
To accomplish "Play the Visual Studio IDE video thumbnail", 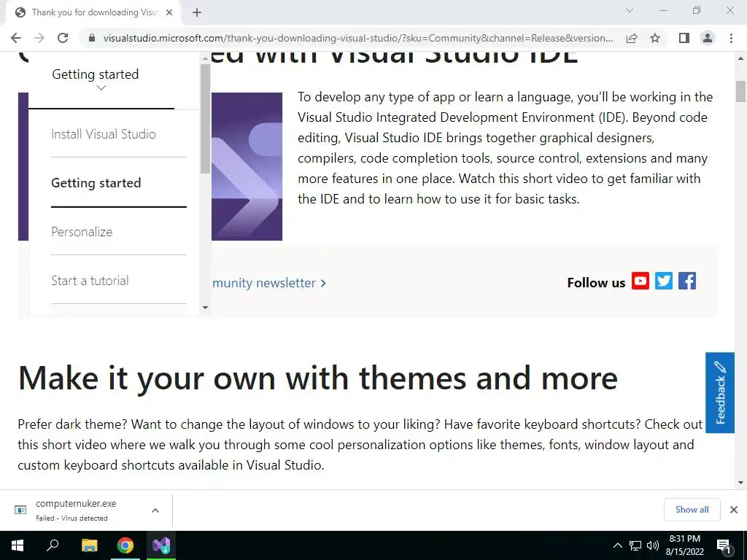I will (247, 166).
